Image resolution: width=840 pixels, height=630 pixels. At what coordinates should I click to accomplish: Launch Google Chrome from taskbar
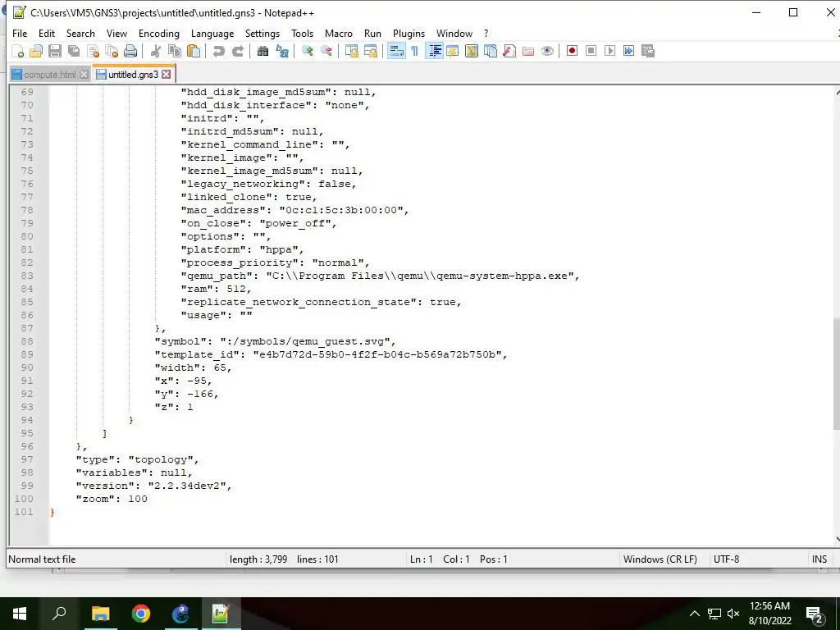click(141, 614)
